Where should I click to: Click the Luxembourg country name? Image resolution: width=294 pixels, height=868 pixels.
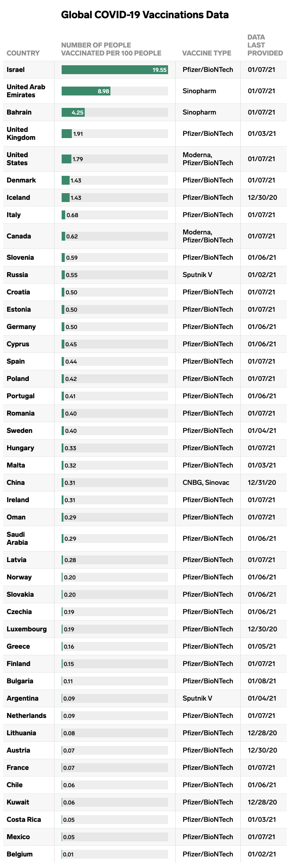[27, 629]
